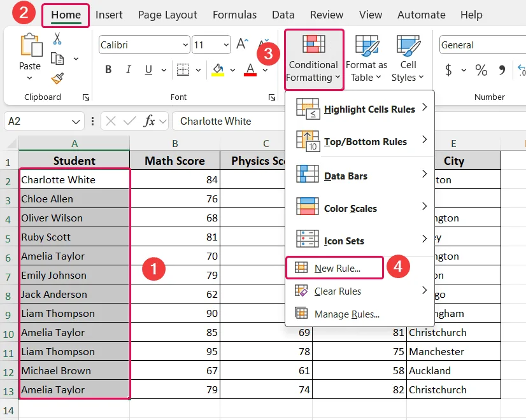526x420 pixels.
Task: Expand the Calibri font name dropdown
Action: point(185,45)
